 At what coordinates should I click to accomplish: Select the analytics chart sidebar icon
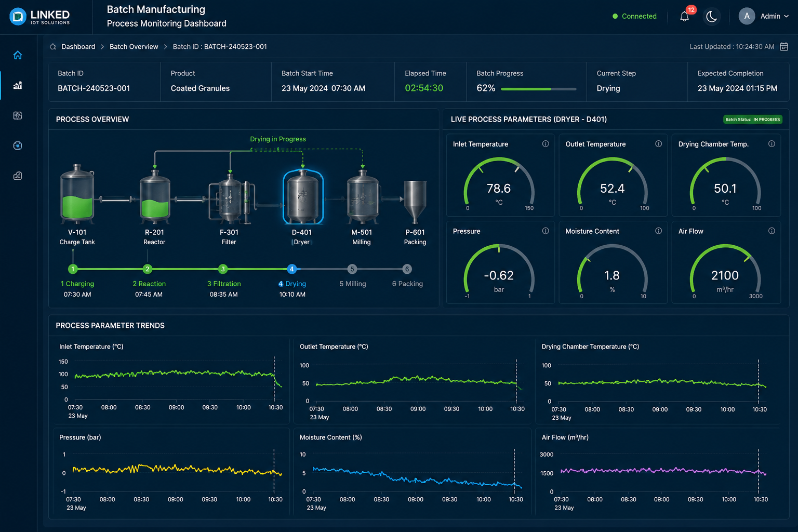coord(18,85)
